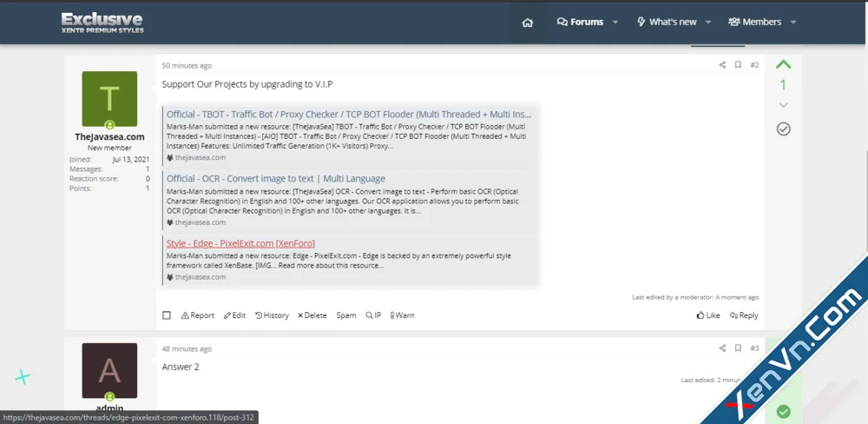Open Official OCR Convert image link
The width and height of the screenshot is (868, 424).
coord(276,178)
